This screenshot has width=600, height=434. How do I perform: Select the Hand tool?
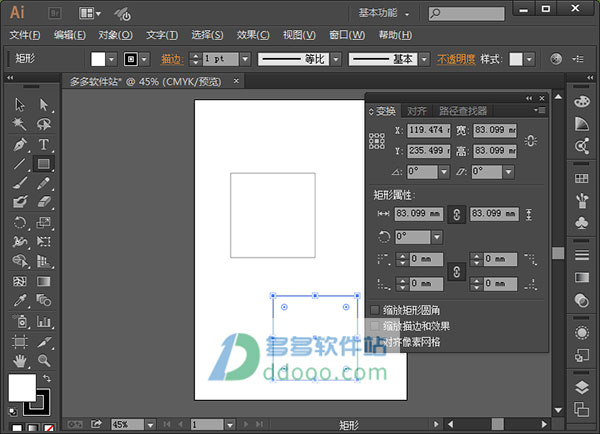pyautogui.click(x=20, y=361)
